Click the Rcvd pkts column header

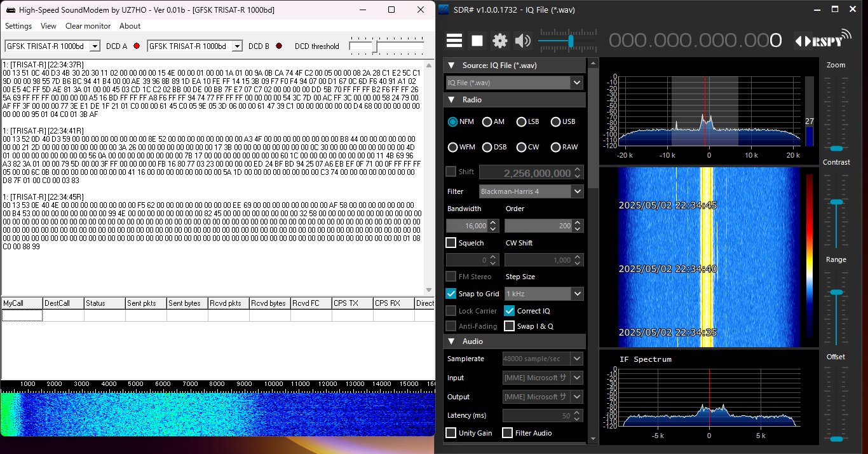[x=229, y=303]
